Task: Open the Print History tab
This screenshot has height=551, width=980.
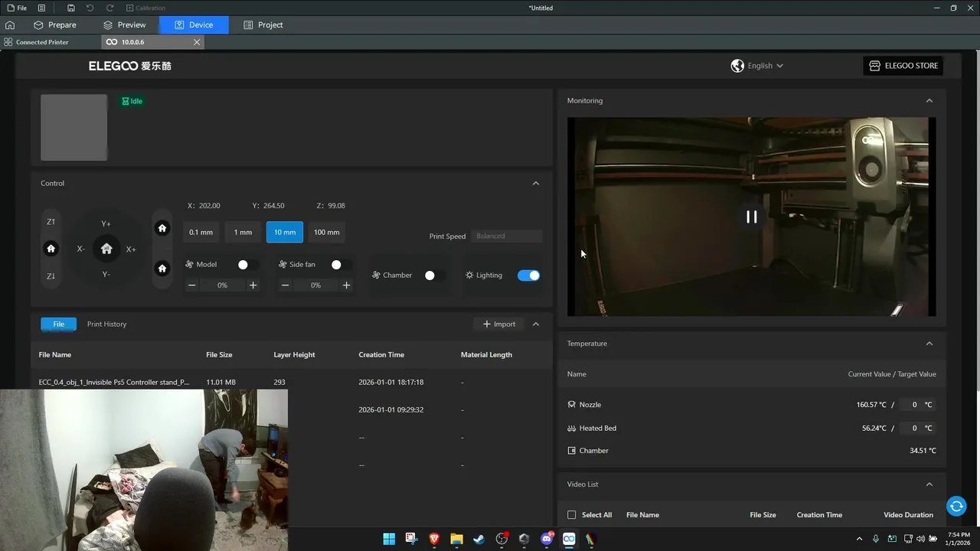Action: pos(106,324)
